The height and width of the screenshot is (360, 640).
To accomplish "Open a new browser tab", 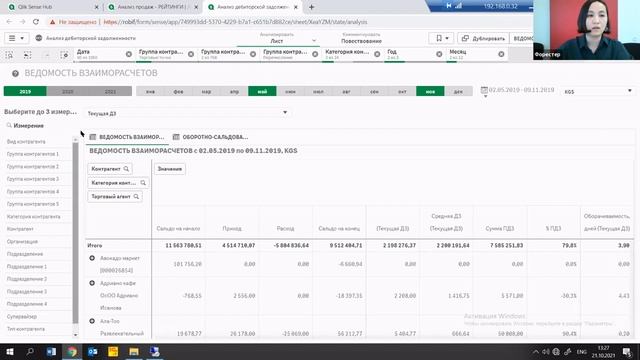I will (311, 7).
